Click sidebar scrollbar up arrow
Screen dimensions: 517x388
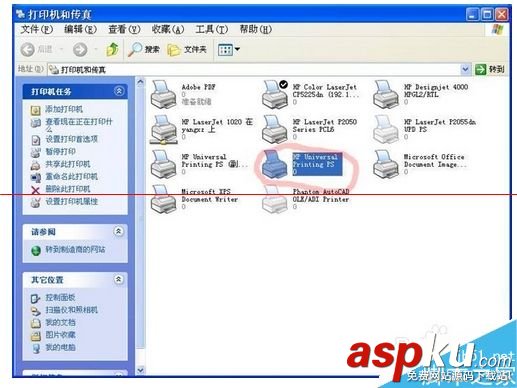pos(140,82)
